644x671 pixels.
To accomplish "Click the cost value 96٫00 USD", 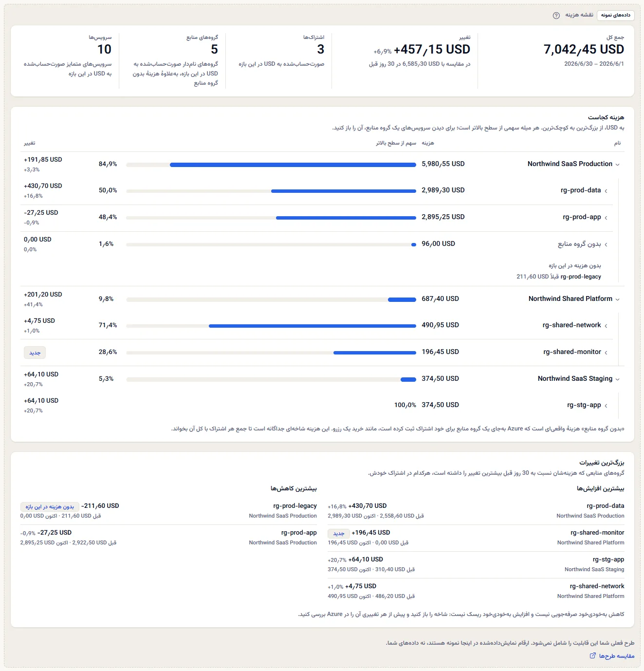I will [x=438, y=244].
